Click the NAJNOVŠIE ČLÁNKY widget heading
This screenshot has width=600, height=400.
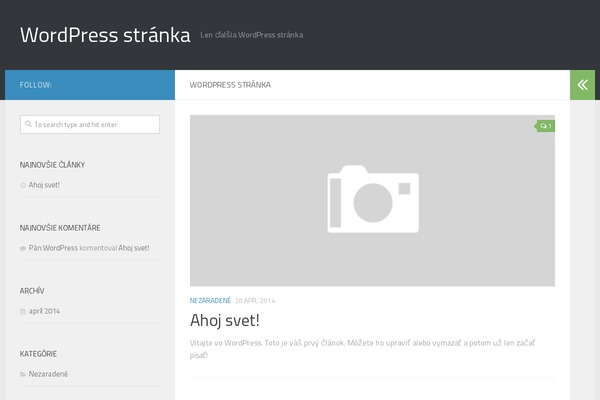52,165
